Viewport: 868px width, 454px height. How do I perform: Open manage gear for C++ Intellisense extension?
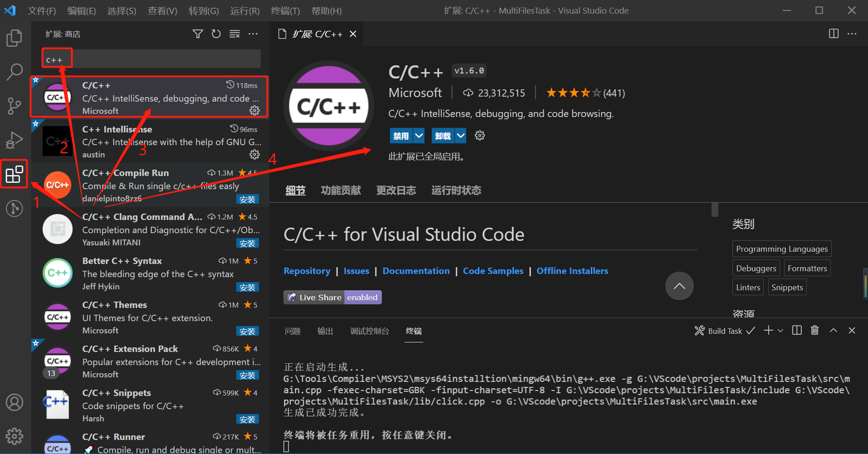(x=254, y=155)
